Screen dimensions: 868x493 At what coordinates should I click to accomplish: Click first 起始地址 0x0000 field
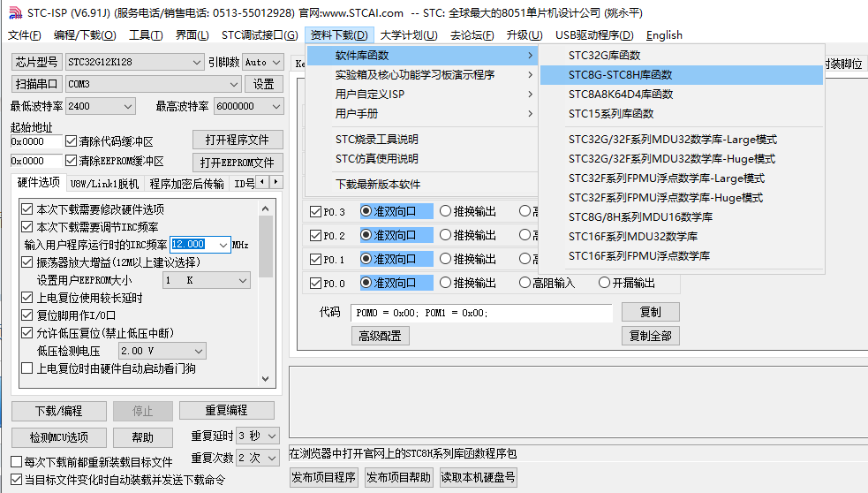[36, 141]
